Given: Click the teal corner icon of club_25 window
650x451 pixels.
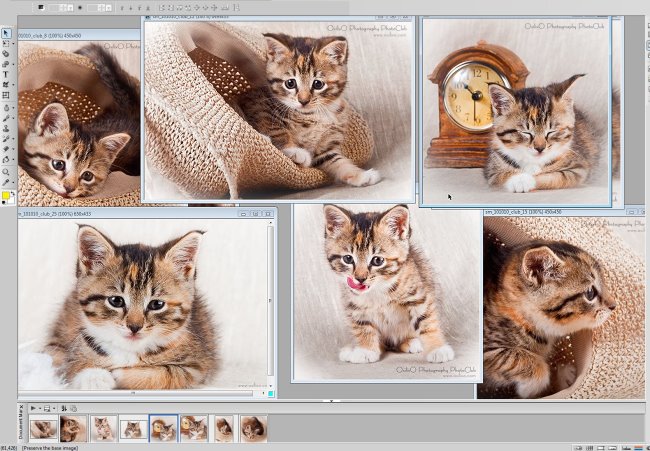Looking at the screenshot, I should [x=271, y=393].
